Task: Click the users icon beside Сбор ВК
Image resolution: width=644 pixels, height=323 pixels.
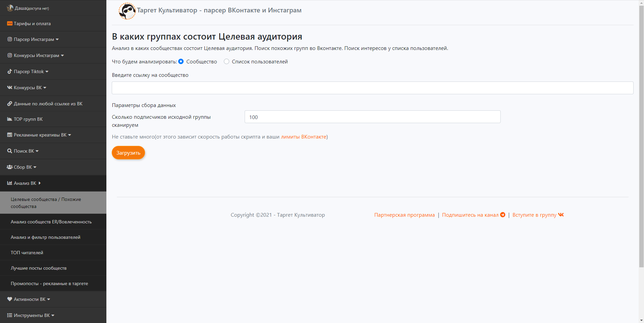Action: pos(10,167)
